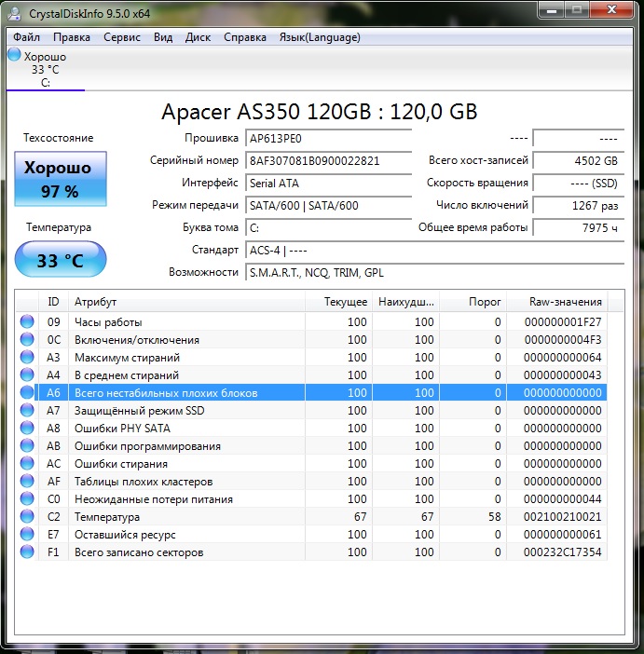Click status orb for Неожиданные потери питания row
Viewport: 644px width, 654px height.
(27, 498)
